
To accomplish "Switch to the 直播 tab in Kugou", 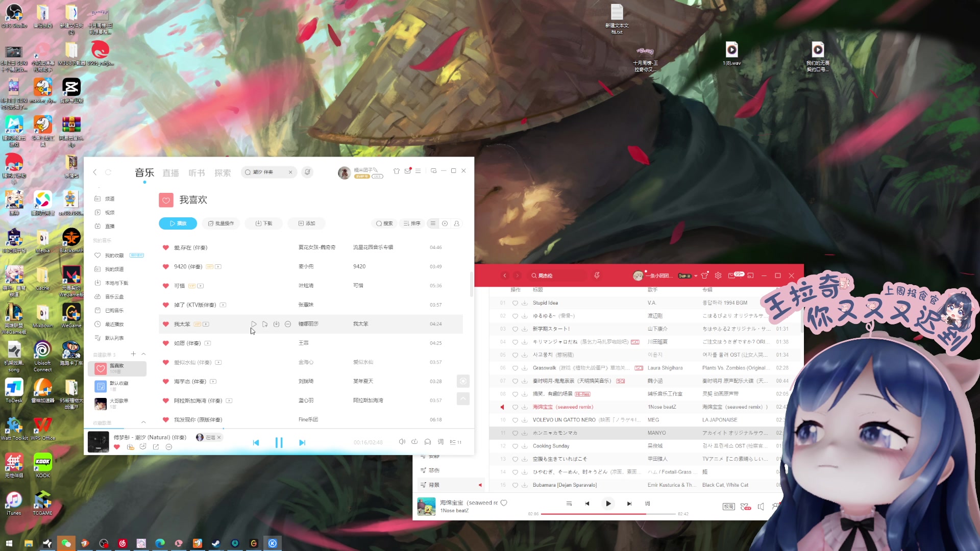I will [x=170, y=172].
